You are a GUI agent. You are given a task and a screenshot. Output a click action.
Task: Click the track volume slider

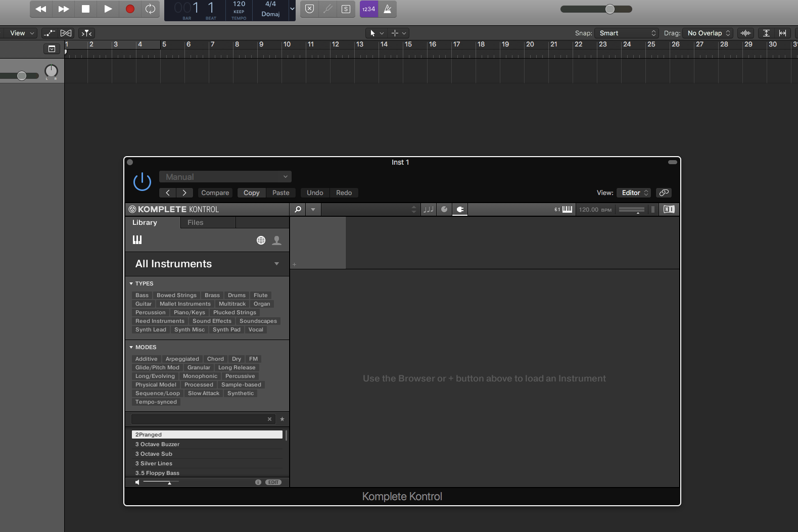pos(20,76)
